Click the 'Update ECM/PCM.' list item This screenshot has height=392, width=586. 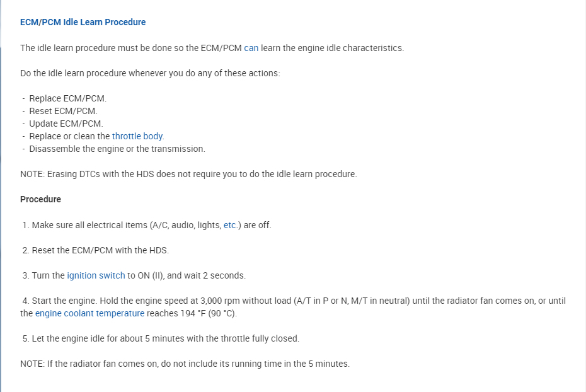[x=66, y=124]
